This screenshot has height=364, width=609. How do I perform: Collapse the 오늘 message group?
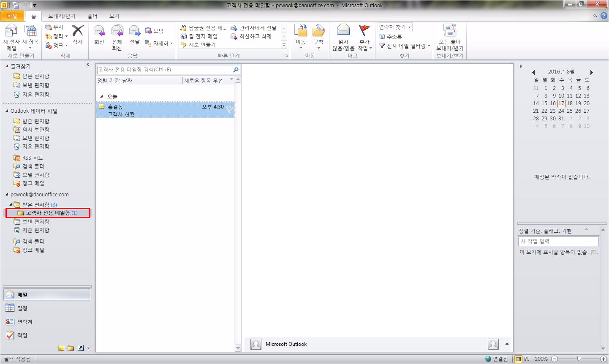pos(101,97)
